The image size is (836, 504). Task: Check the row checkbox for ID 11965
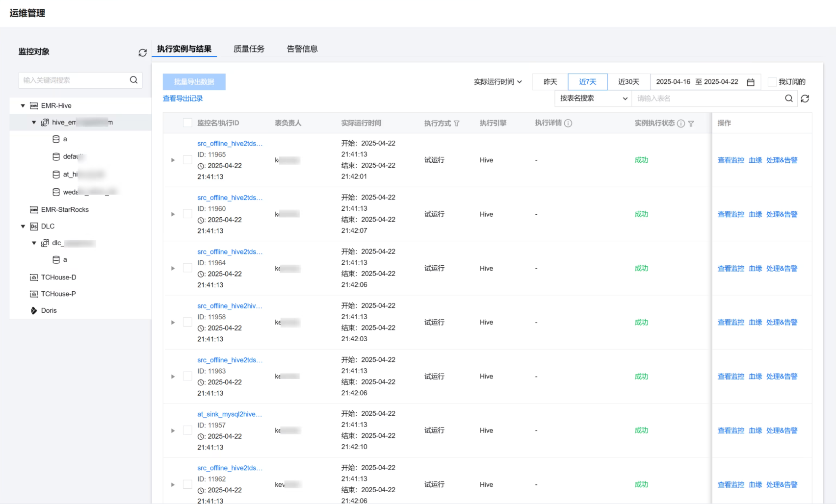187,160
